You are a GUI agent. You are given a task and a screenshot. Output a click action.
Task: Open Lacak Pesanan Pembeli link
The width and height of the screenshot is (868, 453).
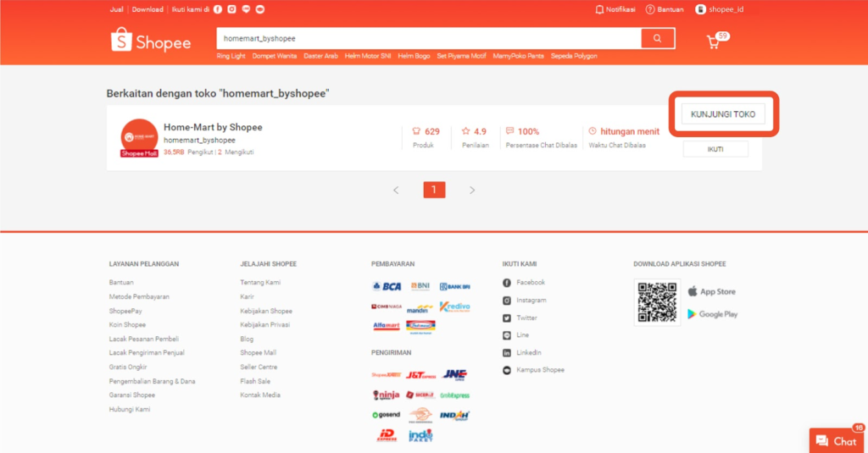[x=143, y=339]
